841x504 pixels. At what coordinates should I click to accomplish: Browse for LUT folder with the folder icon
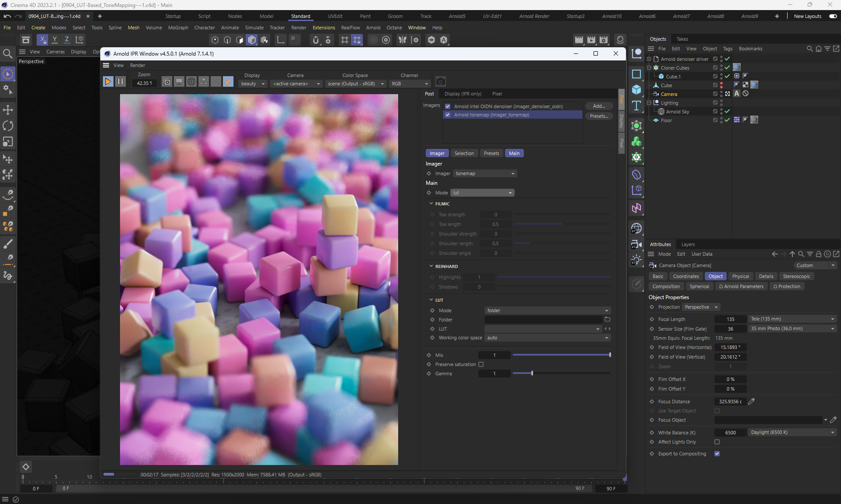coord(607,320)
